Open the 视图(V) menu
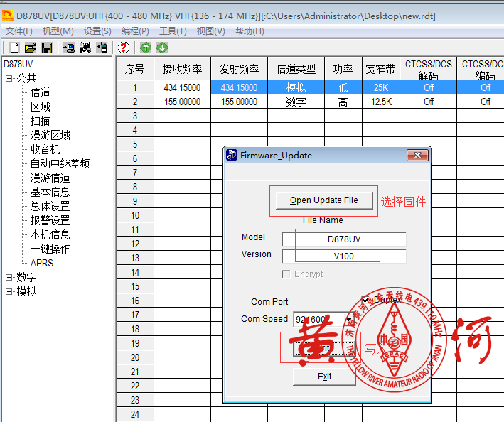The image size is (504, 422). click(x=210, y=31)
